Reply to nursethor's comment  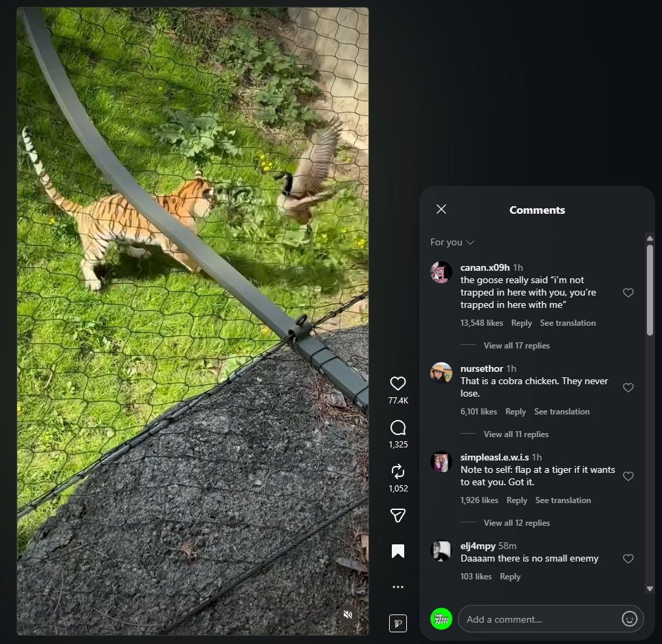point(516,412)
